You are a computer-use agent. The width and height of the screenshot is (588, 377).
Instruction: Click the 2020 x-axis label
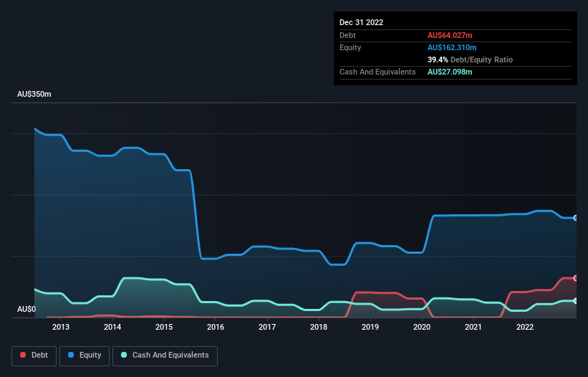point(422,327)
